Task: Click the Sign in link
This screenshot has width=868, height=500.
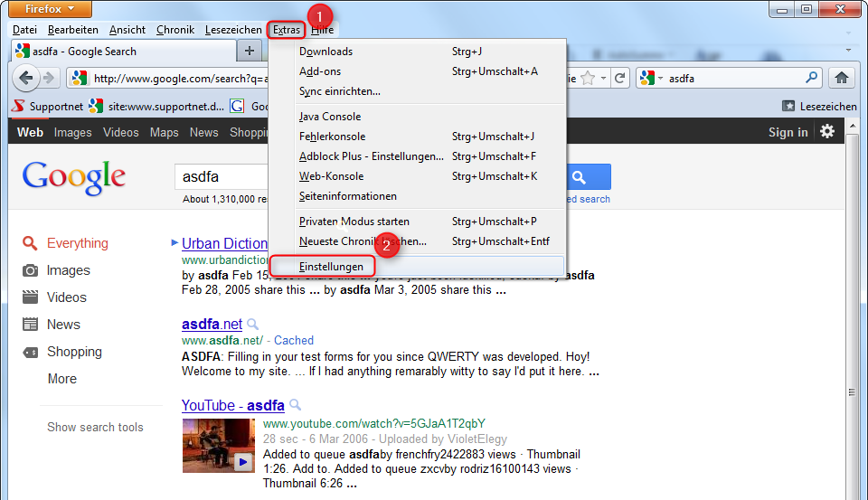Action: (788, 132)
